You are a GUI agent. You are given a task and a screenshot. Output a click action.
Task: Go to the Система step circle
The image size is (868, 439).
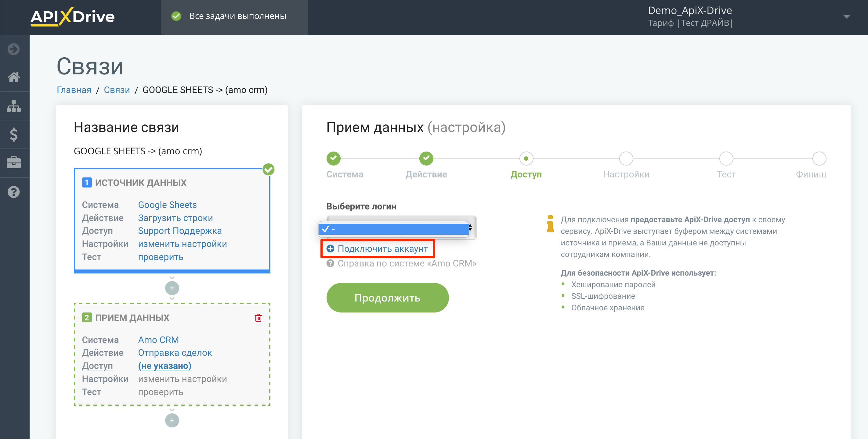[334, 158]
